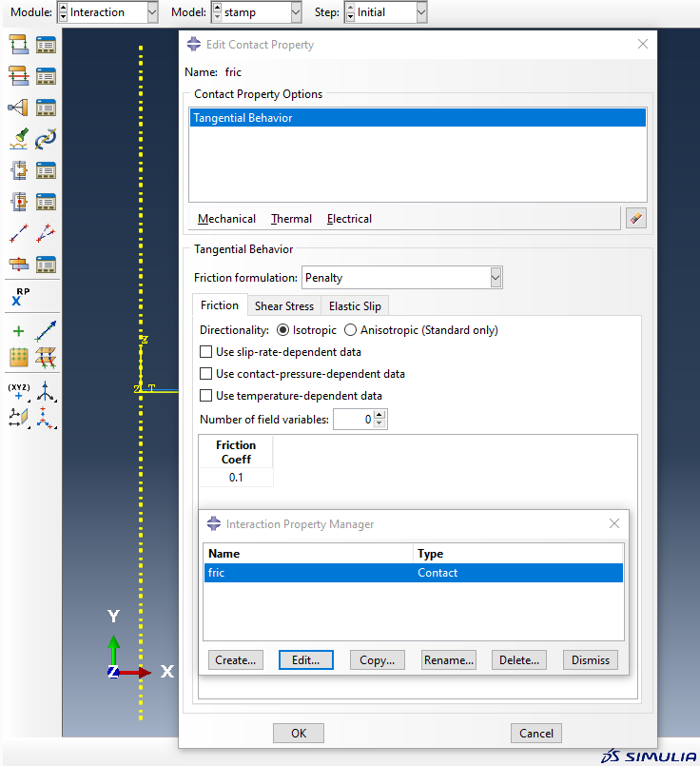Cancel the Edit Contact Property dialog
The image size is (700, 766).
[536, 734]
